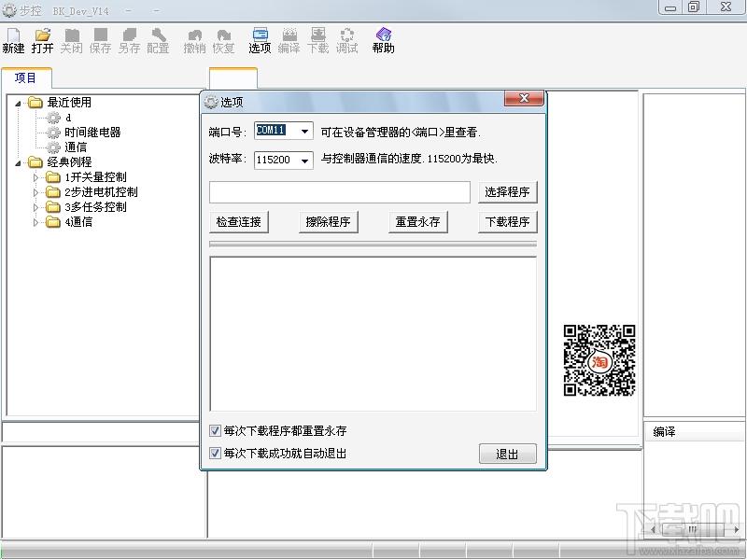This screenshot has width=747, height=560.
Task: Click the 擦除程序 button
Action: click(329, 222)
